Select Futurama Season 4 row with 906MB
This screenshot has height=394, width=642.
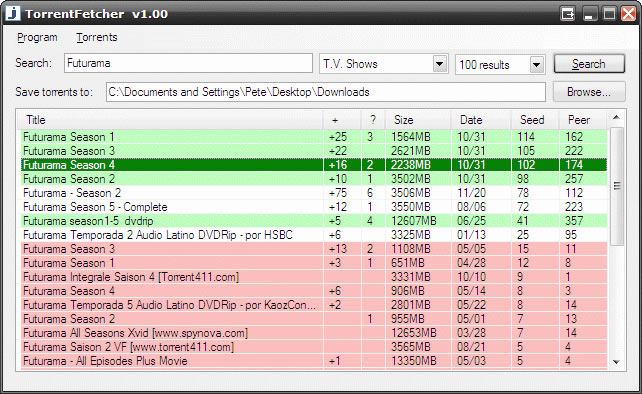(314, 291)
